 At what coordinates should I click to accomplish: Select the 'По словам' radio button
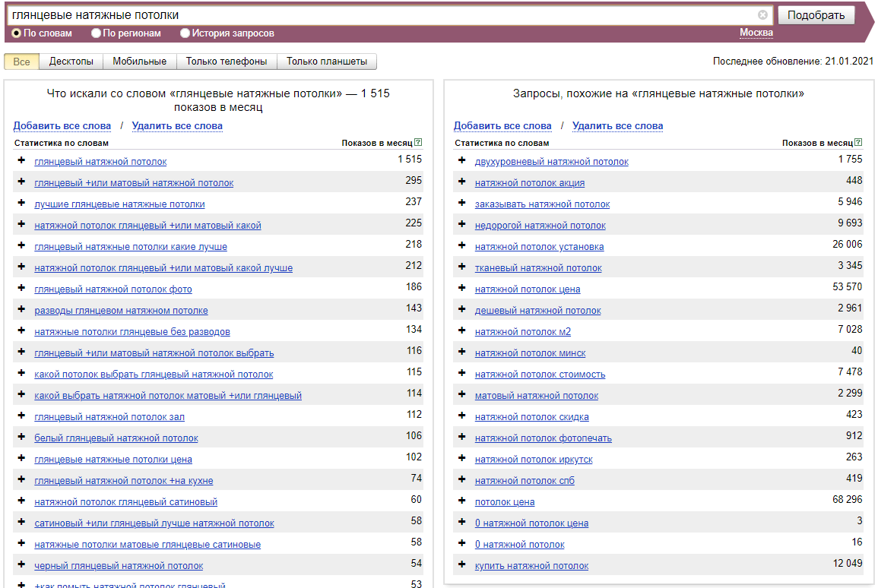(x=16, y=33)
